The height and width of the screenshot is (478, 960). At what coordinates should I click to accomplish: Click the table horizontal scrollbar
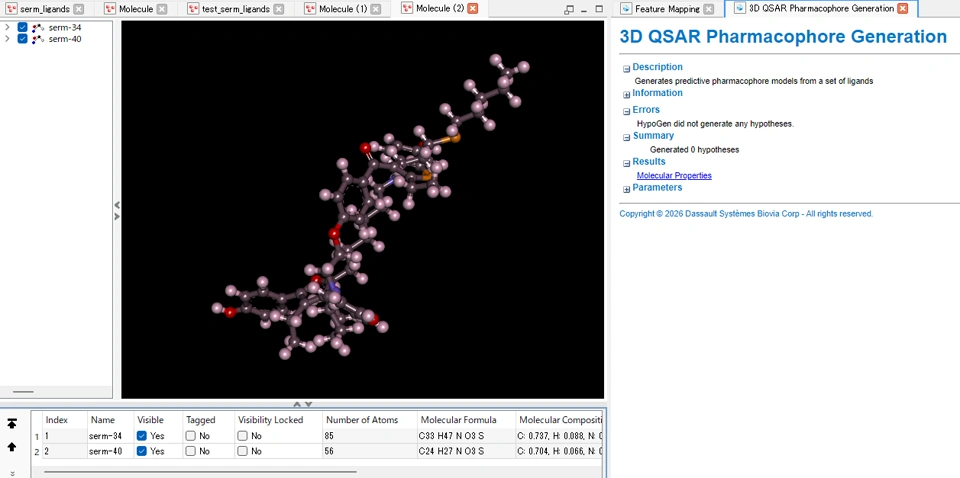(200, 472)
